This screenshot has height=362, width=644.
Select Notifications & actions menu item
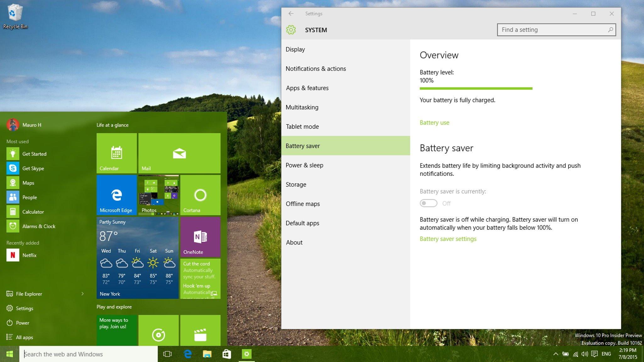[316, 69]
